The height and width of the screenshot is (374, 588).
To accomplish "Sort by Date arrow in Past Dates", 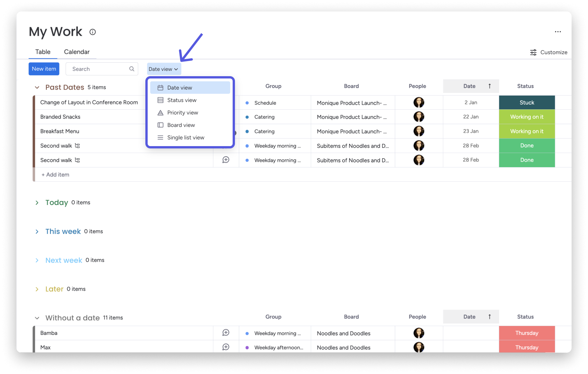I will pos(490,86).
